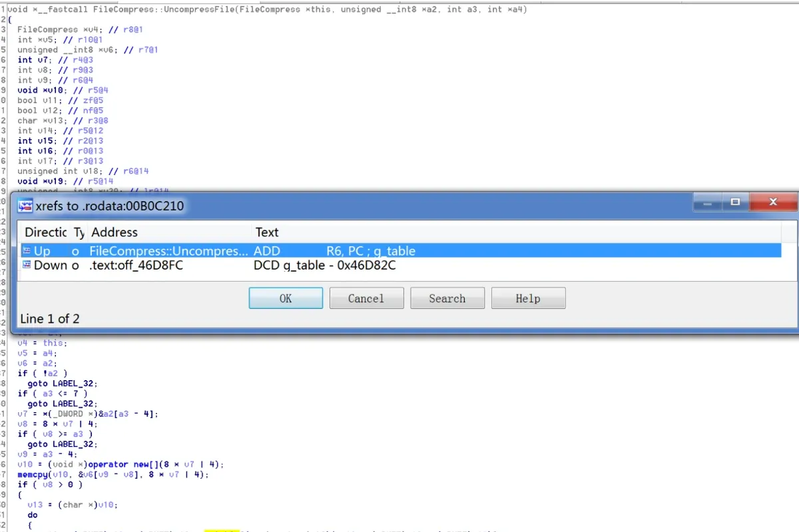Click the 'FileCompress *v4; // r8@1' declaration
This screenshot has width=799, height=532.
[80, 30]
